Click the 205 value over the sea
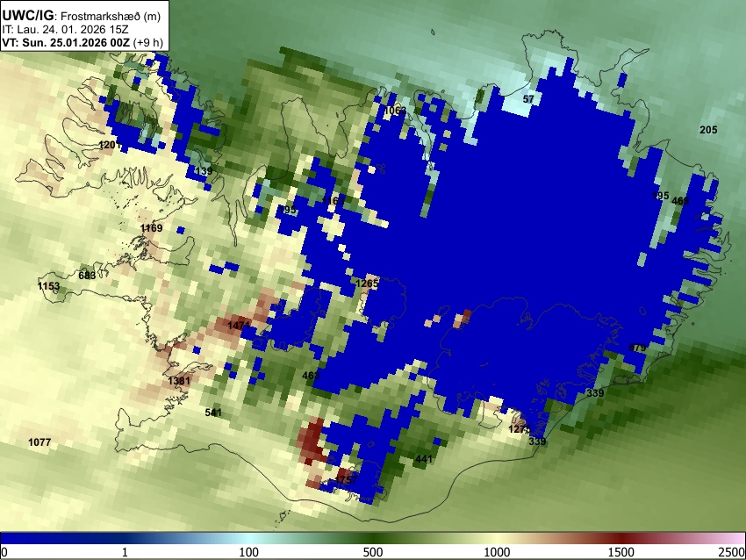 point(708,129)
